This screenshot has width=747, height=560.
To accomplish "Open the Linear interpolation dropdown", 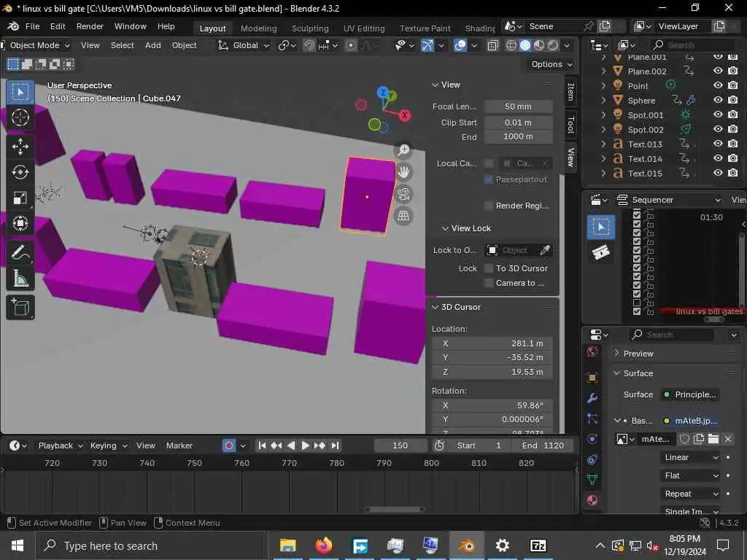I will coord(691,457).
